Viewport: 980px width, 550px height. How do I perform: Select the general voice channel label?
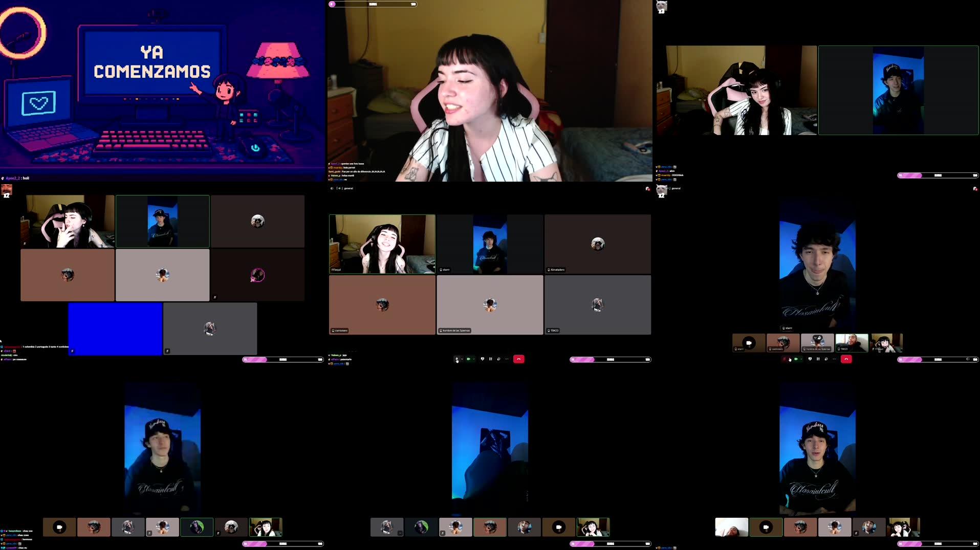(x=349, y=188)
